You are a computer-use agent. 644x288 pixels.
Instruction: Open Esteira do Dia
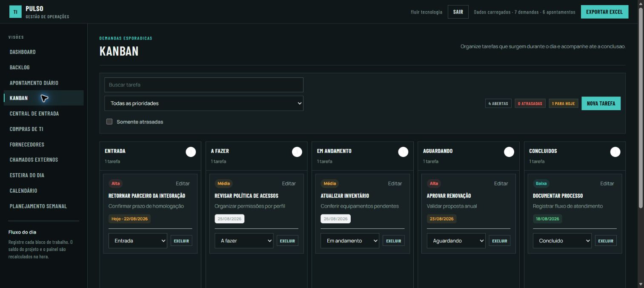point(43,175)
